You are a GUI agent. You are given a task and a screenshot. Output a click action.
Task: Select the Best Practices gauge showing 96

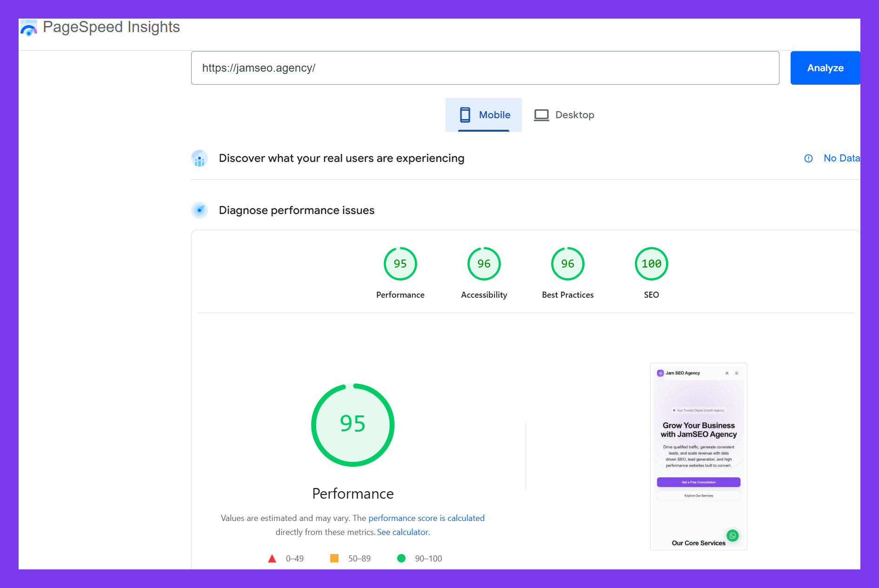(x=567, y=263)
